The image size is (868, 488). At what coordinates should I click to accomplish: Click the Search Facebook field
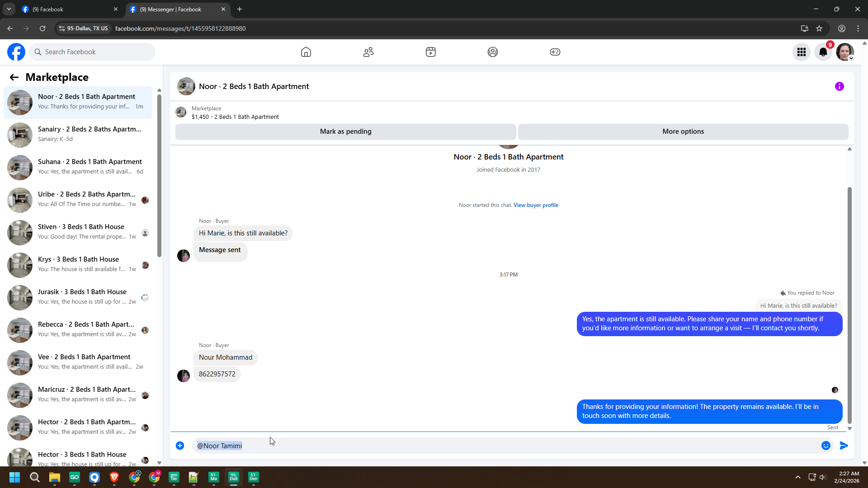coord(93,52)
